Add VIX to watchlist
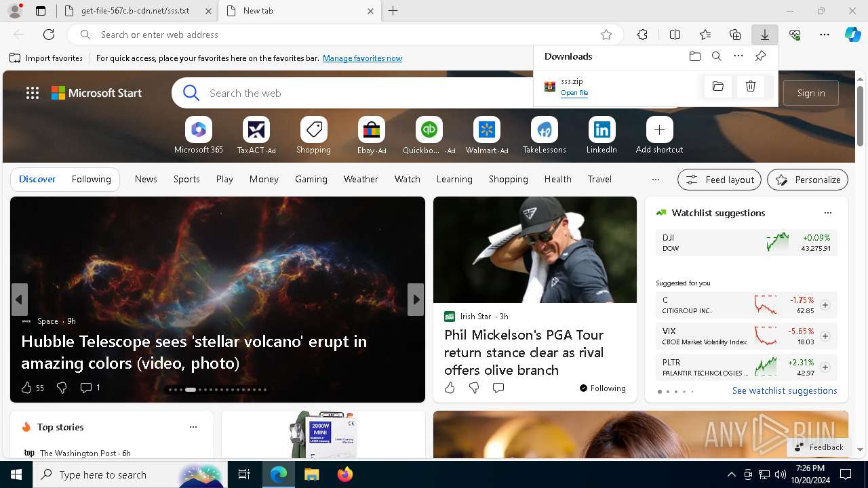The width and height of the screenshot is (868, 488). tap(825, 336)
